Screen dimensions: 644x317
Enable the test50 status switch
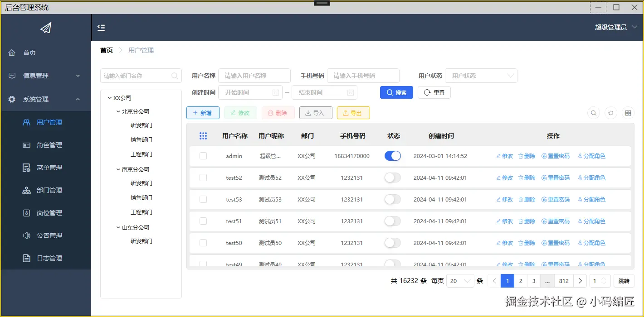click(393, 243)
